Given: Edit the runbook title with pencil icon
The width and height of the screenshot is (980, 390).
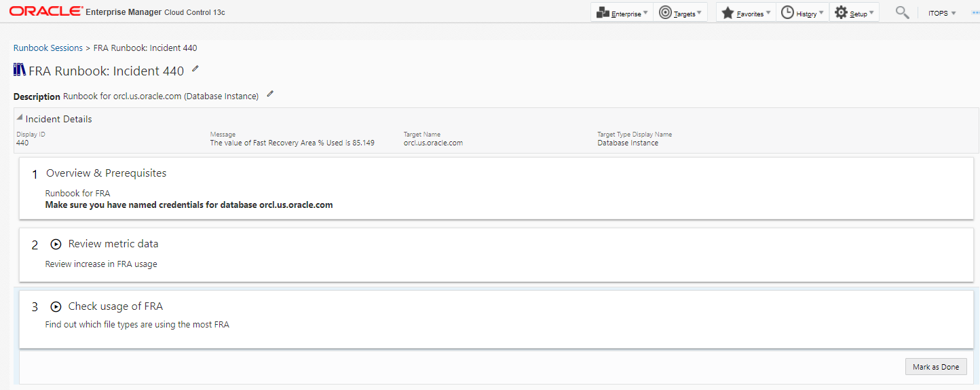Looking at the screenshot, I should tap(195, 69).
